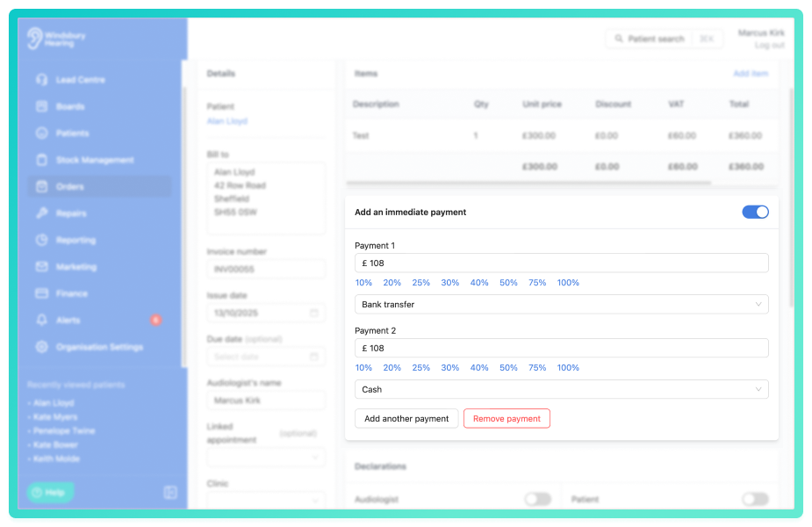The image size is (812, 527).
Task: Open the Issue date calendar icon
Action: click(313, 313)
